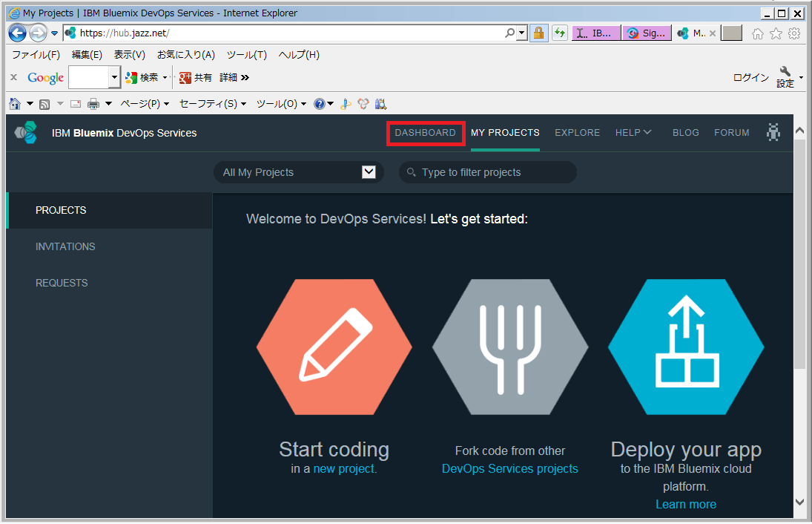The image size is (812, 524).
Task: Open the Learn more link
Action: point(686,504)
